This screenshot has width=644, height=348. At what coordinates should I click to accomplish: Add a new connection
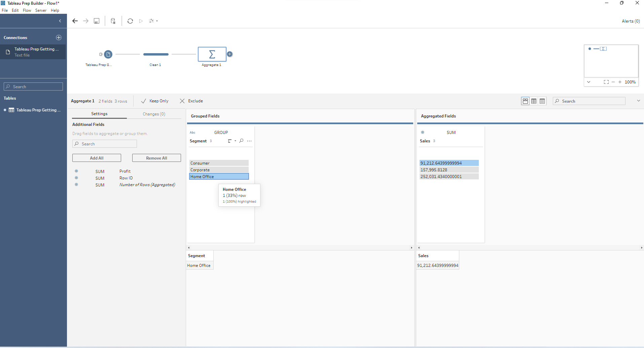[59, 37]
